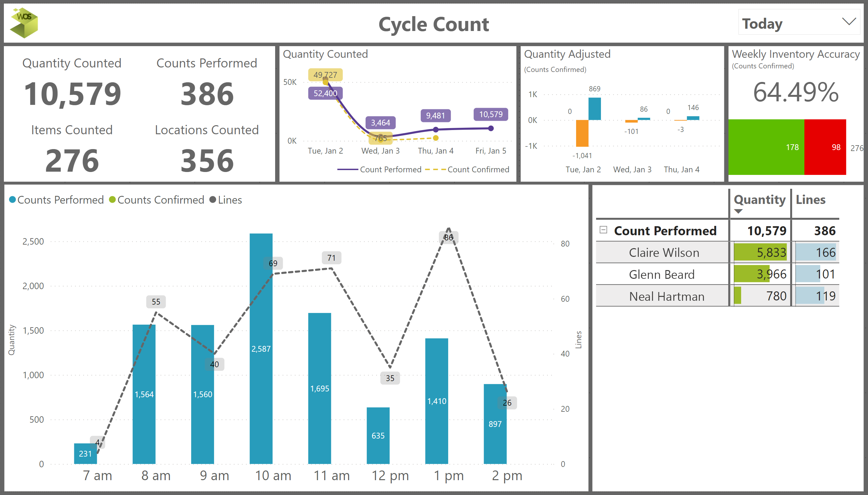Click the WOS cube logo
Viewport: 868px width, 495px height.
point(24,23)
